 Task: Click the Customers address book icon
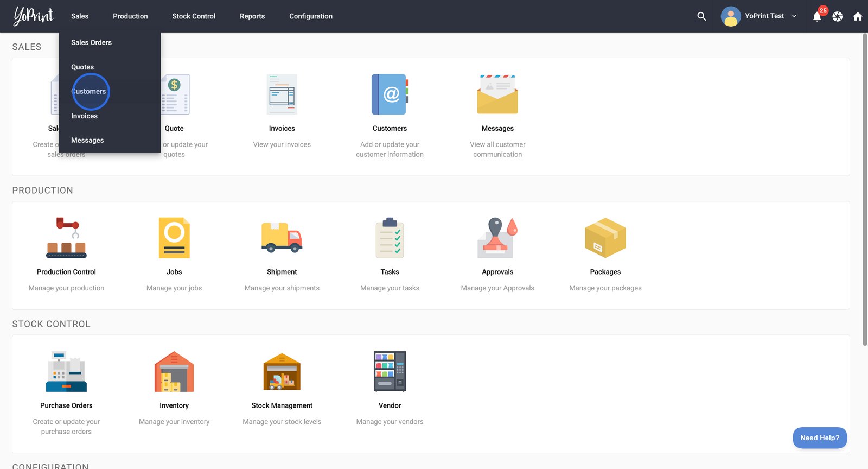pyautogui.click(x=390, y=94)
